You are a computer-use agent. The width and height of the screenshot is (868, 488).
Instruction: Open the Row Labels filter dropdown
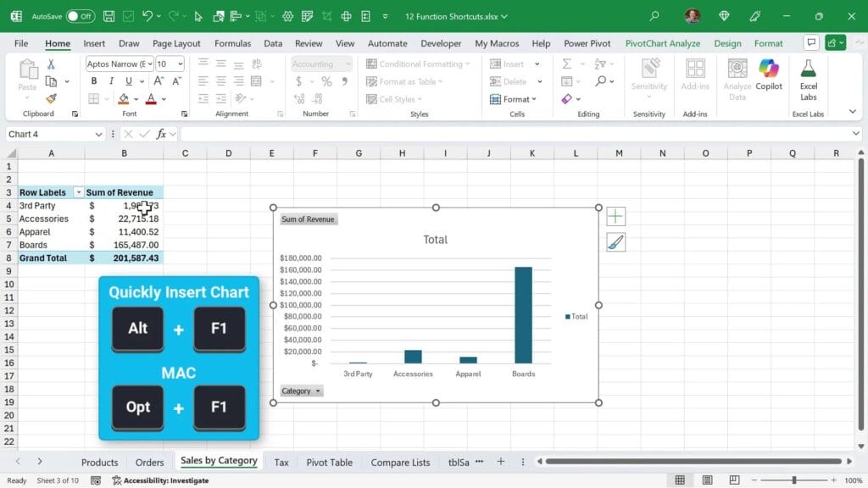point(79,192)
